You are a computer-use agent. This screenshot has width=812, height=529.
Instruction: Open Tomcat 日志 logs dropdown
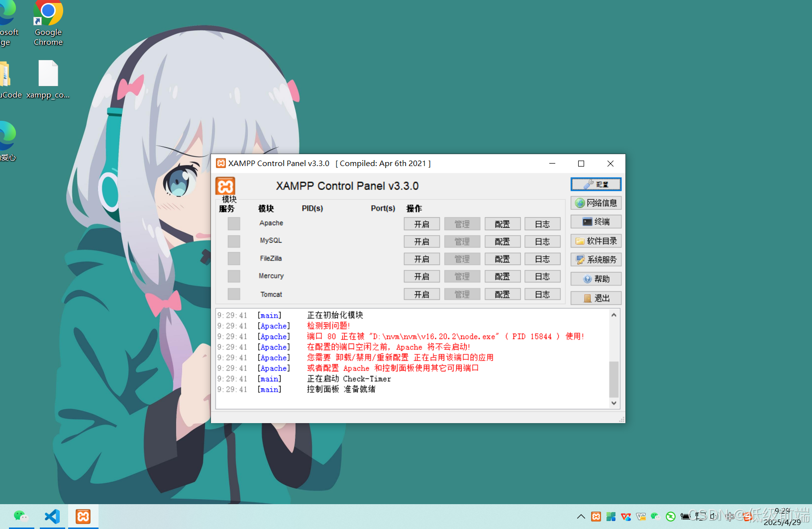(x=542, y=294)
